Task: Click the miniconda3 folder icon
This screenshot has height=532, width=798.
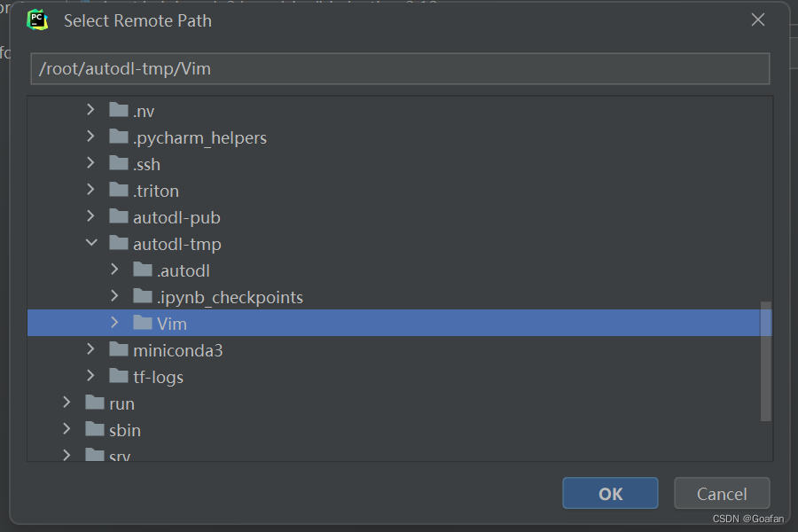Action: [x=118, y=349]
